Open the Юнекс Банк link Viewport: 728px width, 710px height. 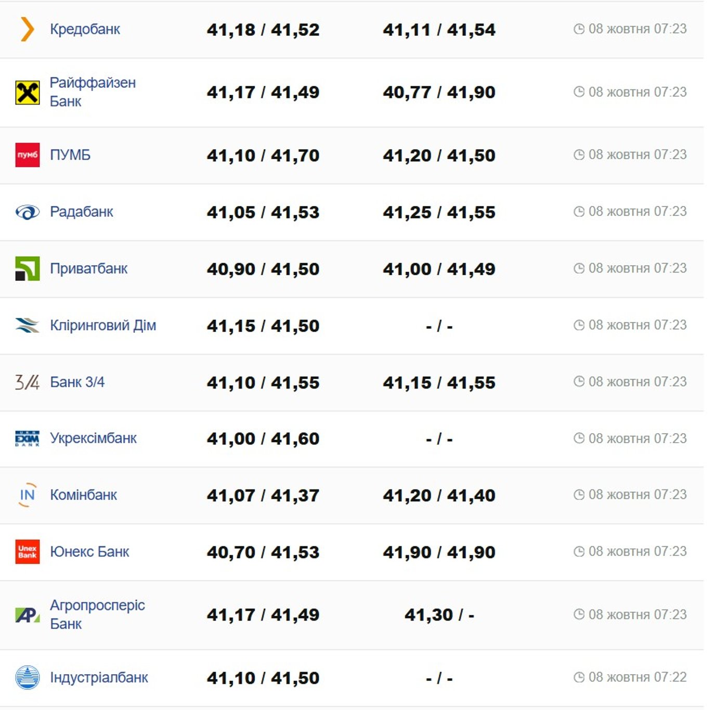tap(89, 552)
